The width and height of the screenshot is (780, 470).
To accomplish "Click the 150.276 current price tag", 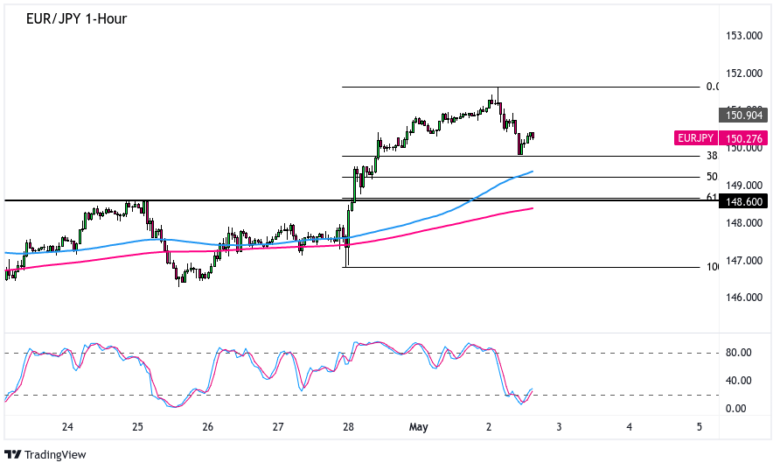I will 741,139.
